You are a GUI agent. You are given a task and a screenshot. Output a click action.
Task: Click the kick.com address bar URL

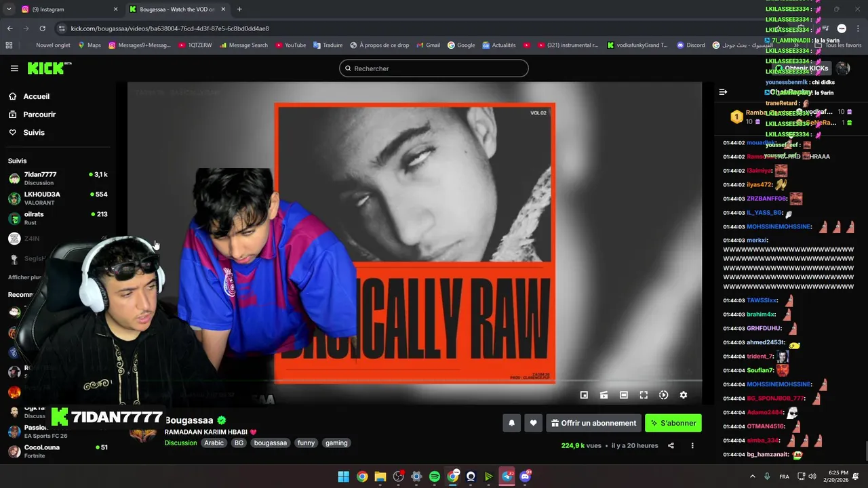170,28
